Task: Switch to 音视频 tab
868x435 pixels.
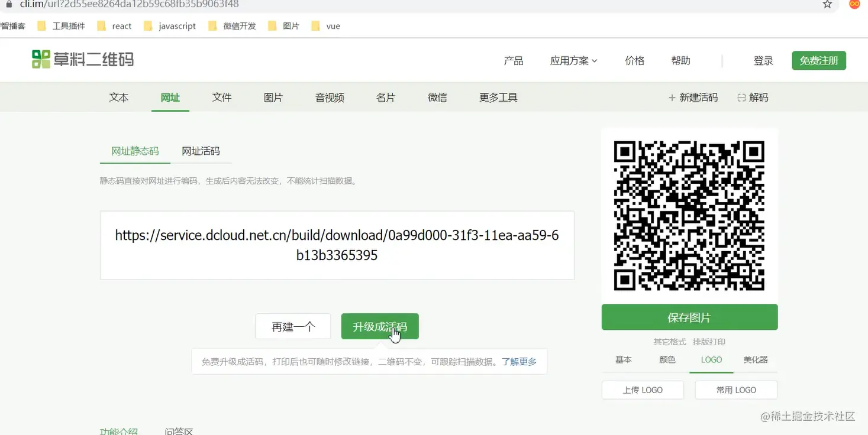Action: 330,98
